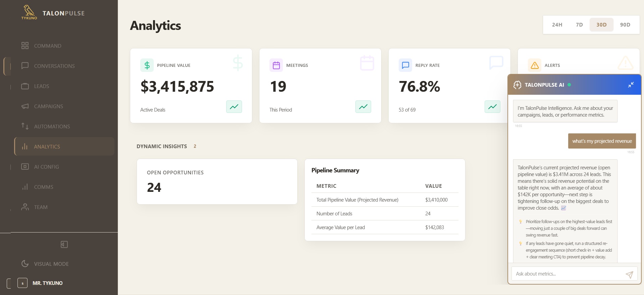Click the purple calendar Meetings icon
Viewport: 644px width, 295px height.
(276, 65)
